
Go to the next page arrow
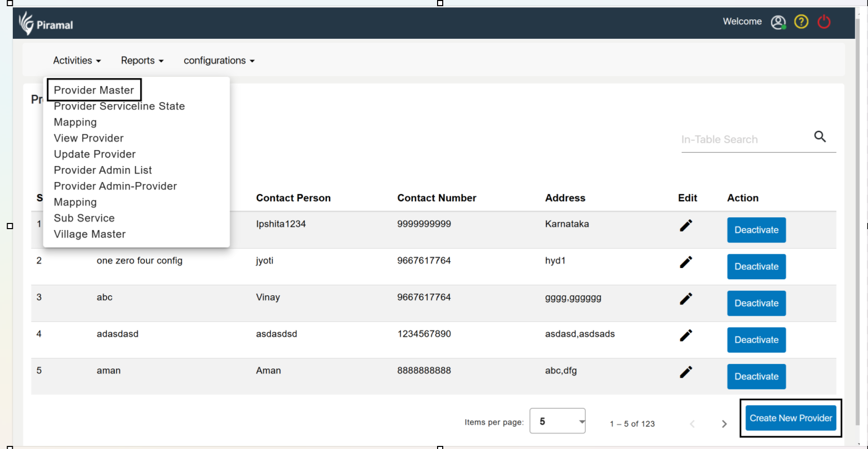(x=724, y=424)
